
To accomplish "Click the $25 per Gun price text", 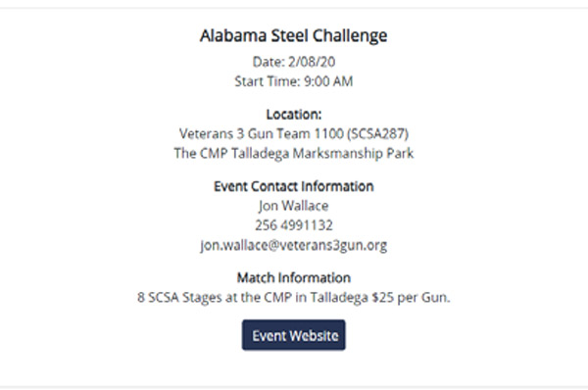I will click(x=411, y=297).
